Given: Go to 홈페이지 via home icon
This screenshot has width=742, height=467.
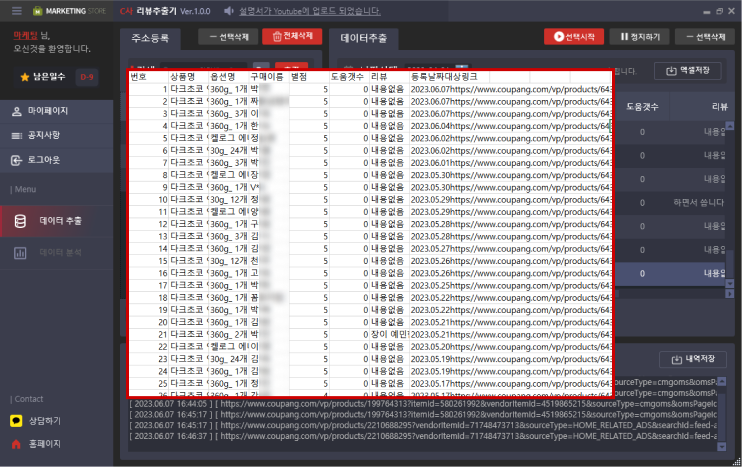Looking at the screenshot, I should tap(17, 443).
